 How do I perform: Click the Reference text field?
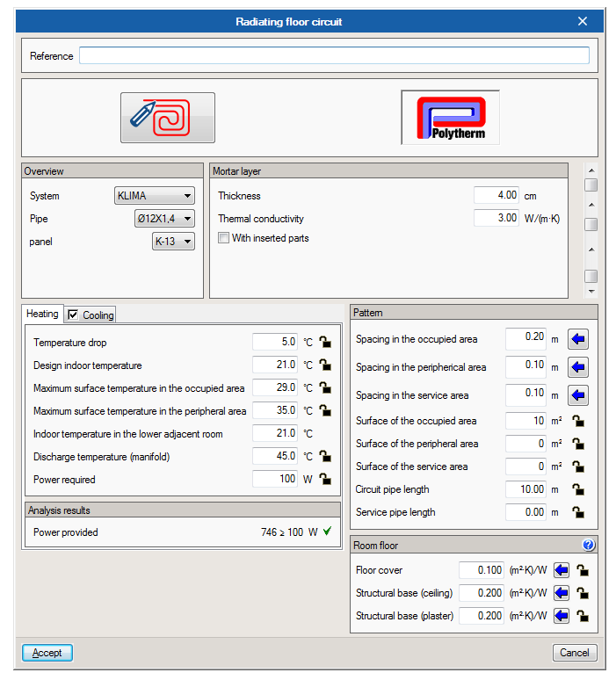(334, 56)
